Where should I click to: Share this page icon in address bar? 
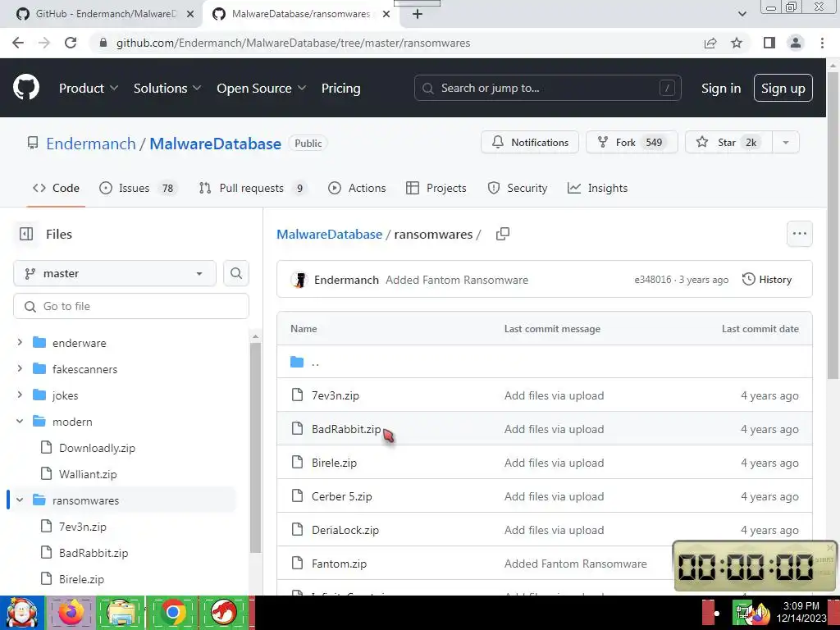(x=710, y=43)
